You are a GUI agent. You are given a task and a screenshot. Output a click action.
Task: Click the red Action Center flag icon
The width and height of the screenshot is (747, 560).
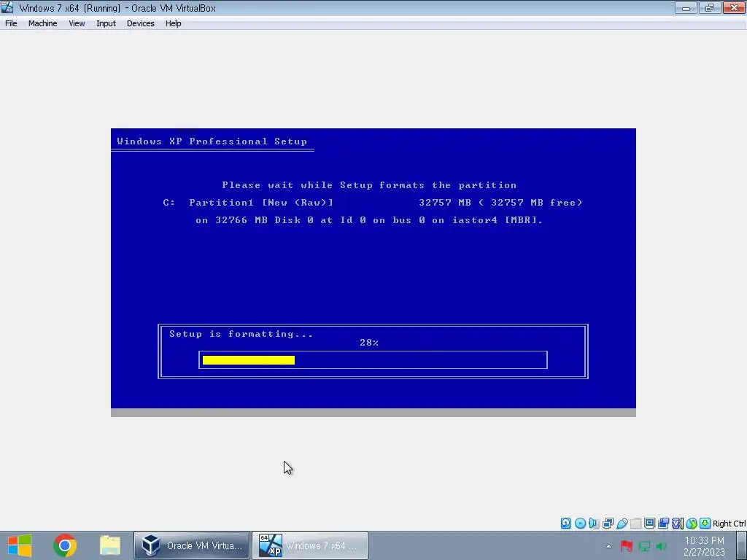pos(626,545)
